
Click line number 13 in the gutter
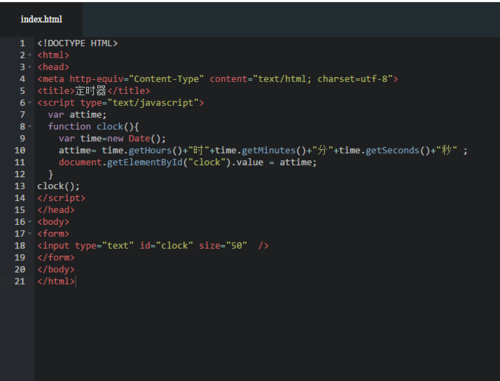pos(20,186)
